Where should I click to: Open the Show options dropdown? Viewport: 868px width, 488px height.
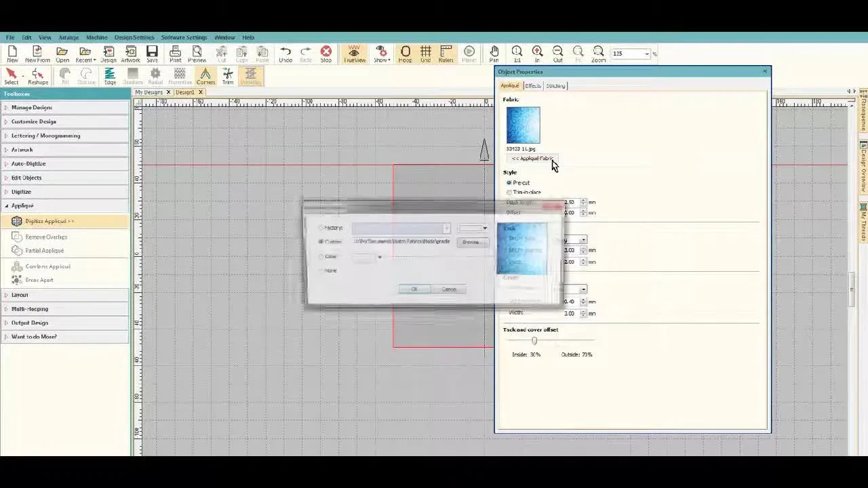pyautogui.click(x=382, y=54)
